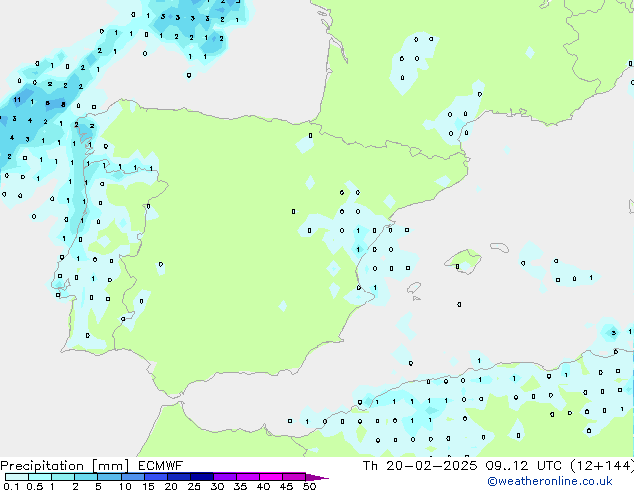Click the 'Th 20-02-2025 09..12 UTC (12+144)' timestamp
Viewport: 634px width, 490px height.
point(498,466)
